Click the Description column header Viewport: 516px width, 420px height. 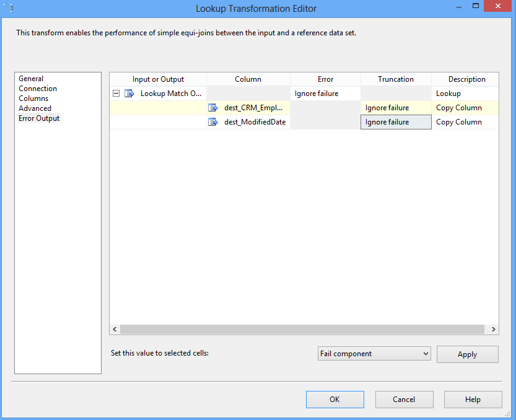coord(465,79)
